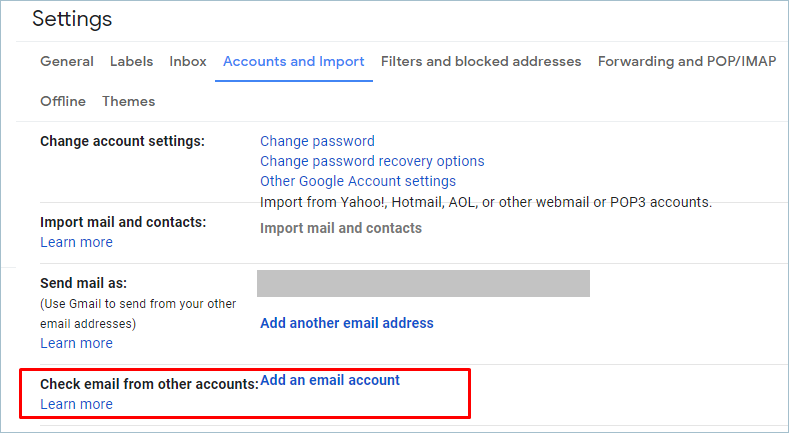Open the Offline settings tab
The height and width of the screenshot is (433, 789).
[63, 101]
